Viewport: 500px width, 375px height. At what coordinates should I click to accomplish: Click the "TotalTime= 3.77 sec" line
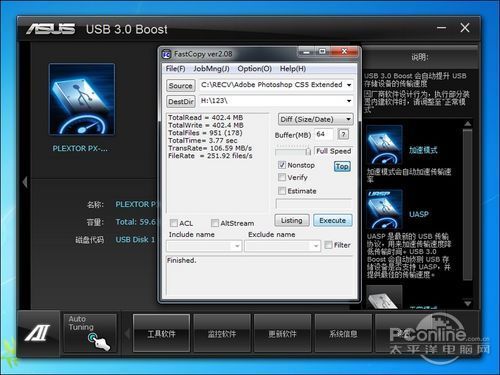tap(203, 140)
